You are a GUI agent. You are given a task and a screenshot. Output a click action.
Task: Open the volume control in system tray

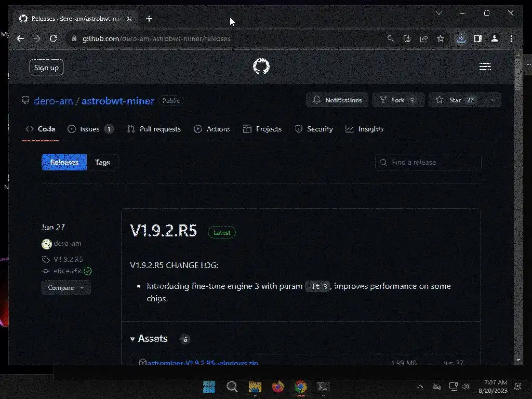[x=466, y=387]
